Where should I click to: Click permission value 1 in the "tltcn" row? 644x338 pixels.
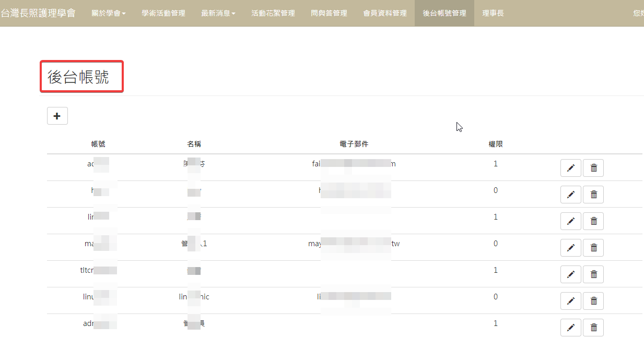(x=496, y=270)
